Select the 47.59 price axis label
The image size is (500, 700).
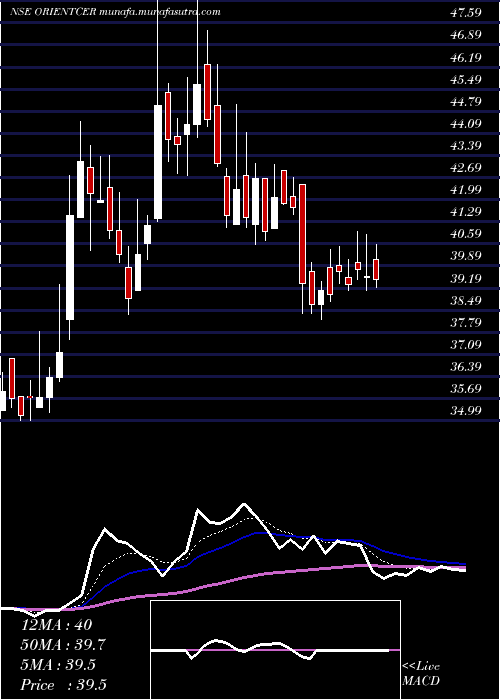[x=466, y=12]
